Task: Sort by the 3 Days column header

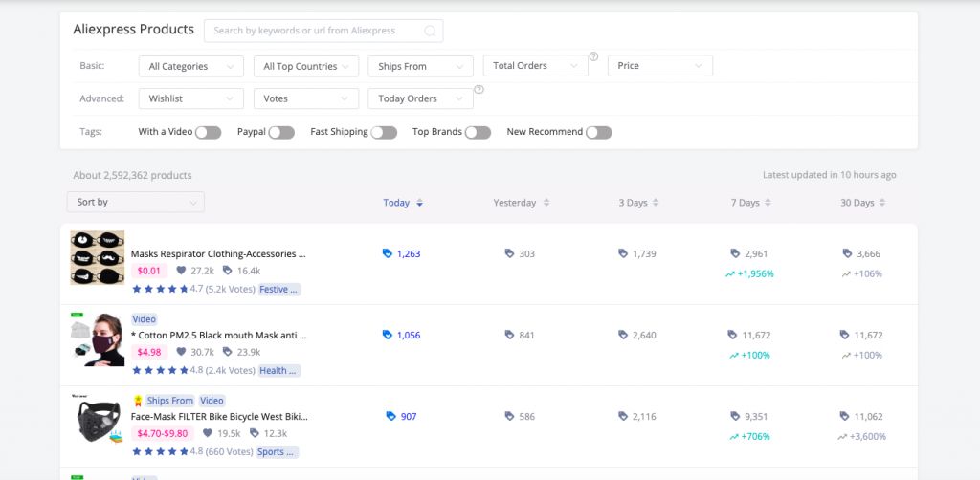Action: [x=634, y=203]
